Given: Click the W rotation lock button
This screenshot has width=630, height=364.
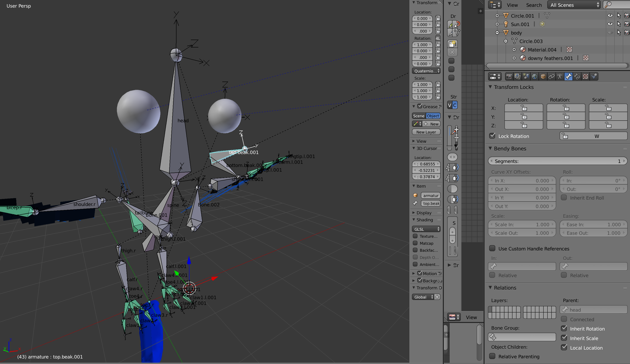Looking at the screenshot, I should 594,136.
